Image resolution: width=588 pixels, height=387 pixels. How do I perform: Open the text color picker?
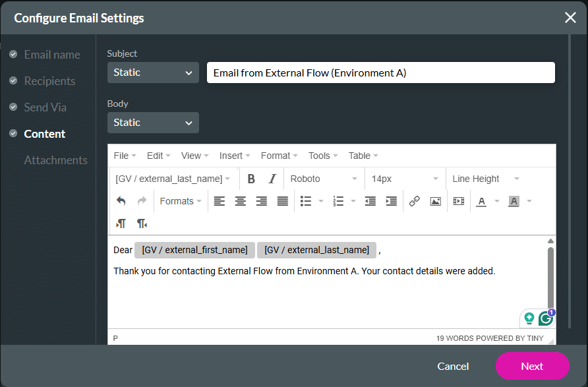pos(483,201)
